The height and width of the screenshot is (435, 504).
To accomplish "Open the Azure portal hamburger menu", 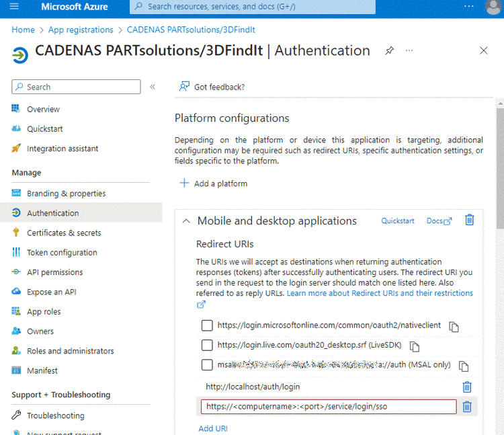I will [14, 6].
